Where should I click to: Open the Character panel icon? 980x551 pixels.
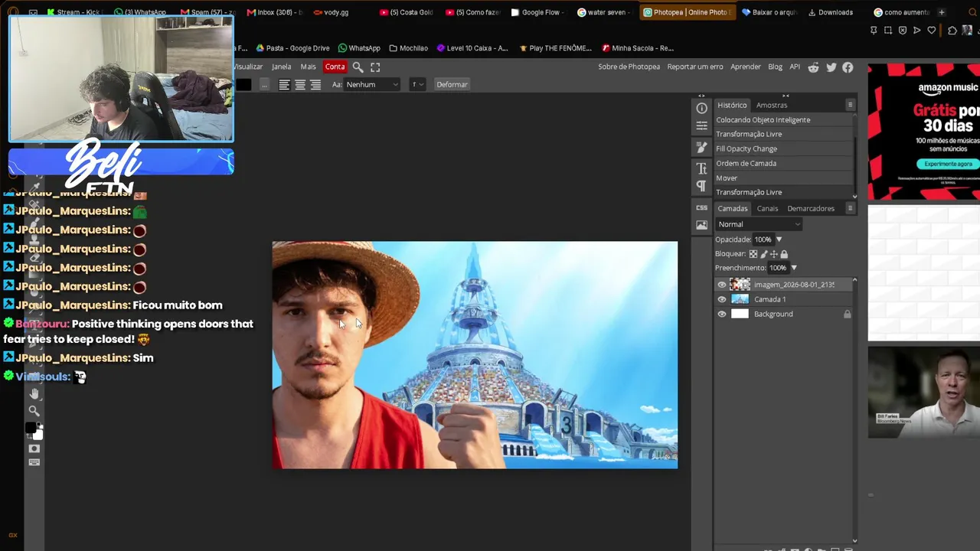[x=701, y=168]
